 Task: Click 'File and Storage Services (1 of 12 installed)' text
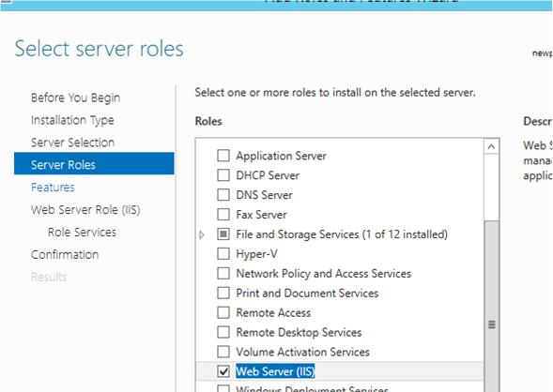342,234
